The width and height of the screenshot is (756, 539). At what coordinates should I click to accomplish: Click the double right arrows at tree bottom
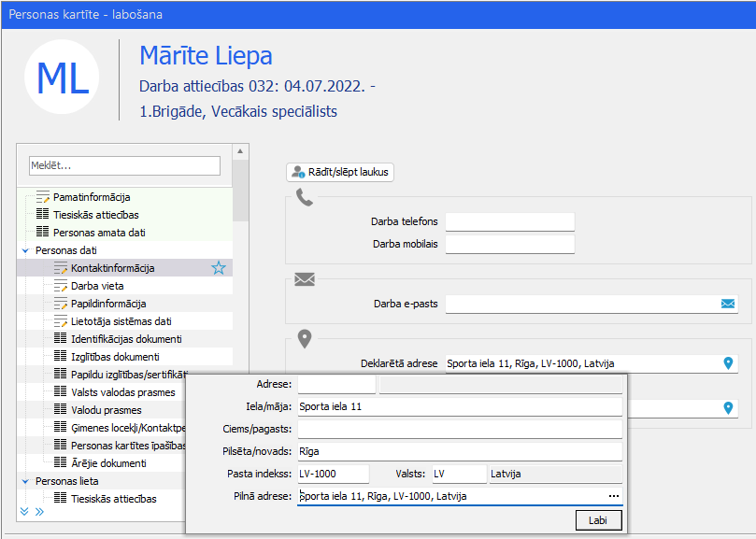[x=39, y=512]
